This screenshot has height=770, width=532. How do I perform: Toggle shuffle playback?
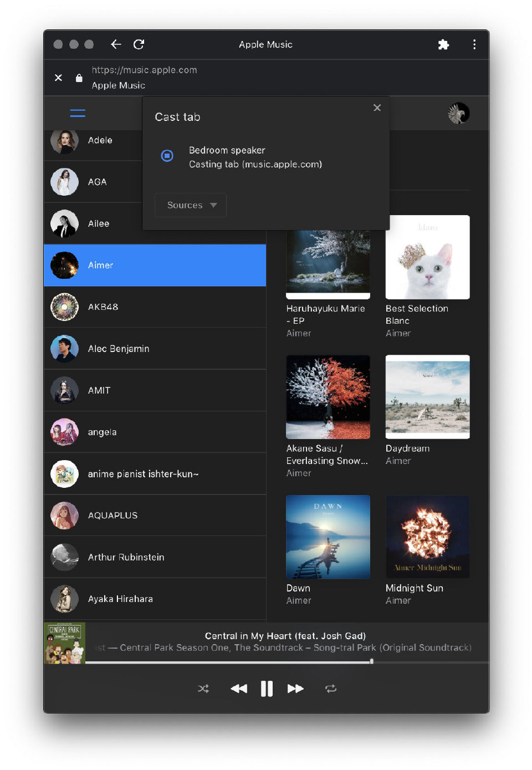pyautogui.click(x=203, y=689)
